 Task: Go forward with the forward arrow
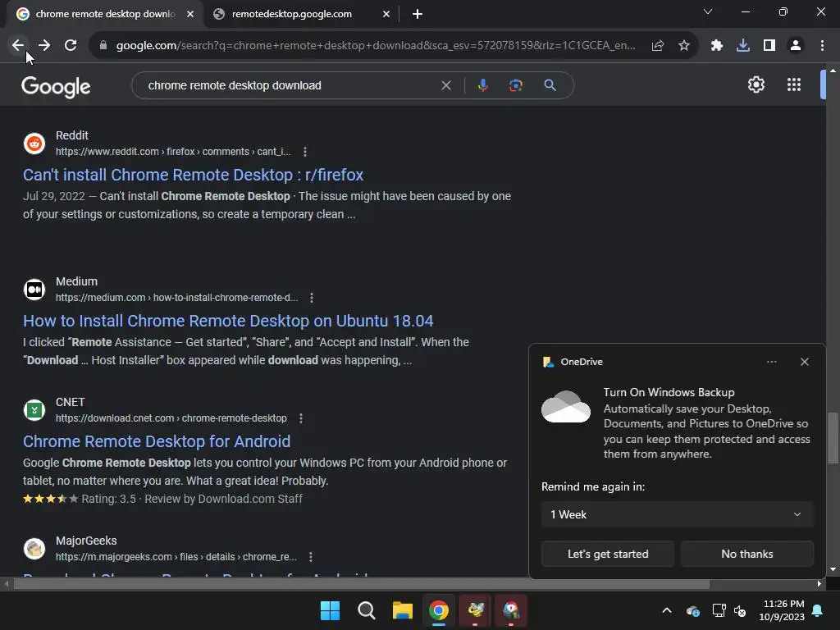point(44,46)
